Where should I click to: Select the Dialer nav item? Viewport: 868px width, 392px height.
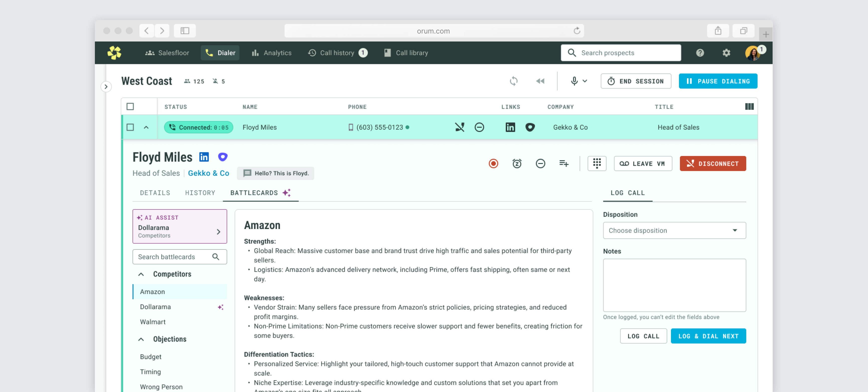[x=220, y=53]
